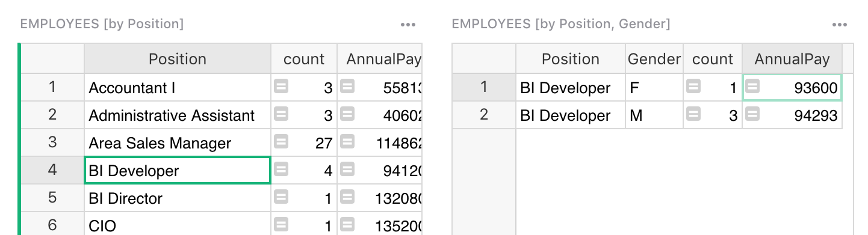Screen dimensions: 868x235
Task: Click the BI Director position cell
Action: [x=178, y=198]
